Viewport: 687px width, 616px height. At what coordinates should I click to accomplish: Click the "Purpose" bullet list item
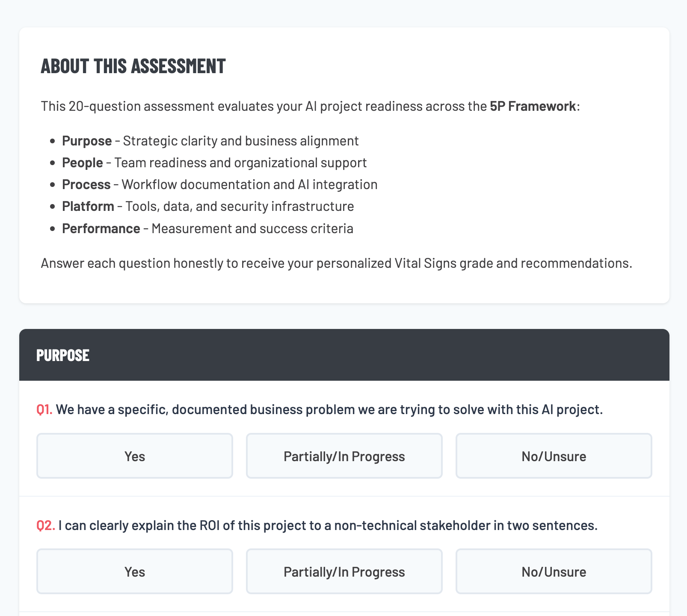coord(210,141)
